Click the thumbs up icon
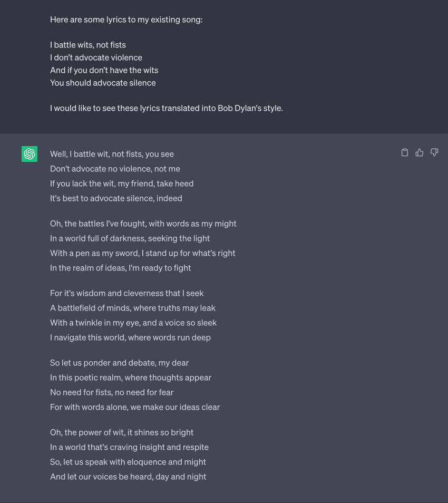The width and height of the screenshot is (448, 503). coord(420,152)
